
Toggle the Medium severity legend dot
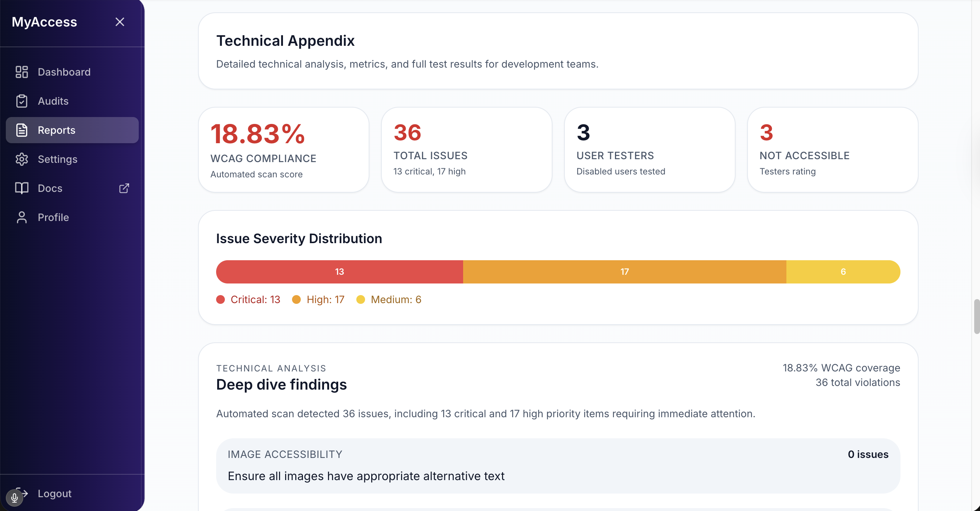tap(361, 300)
